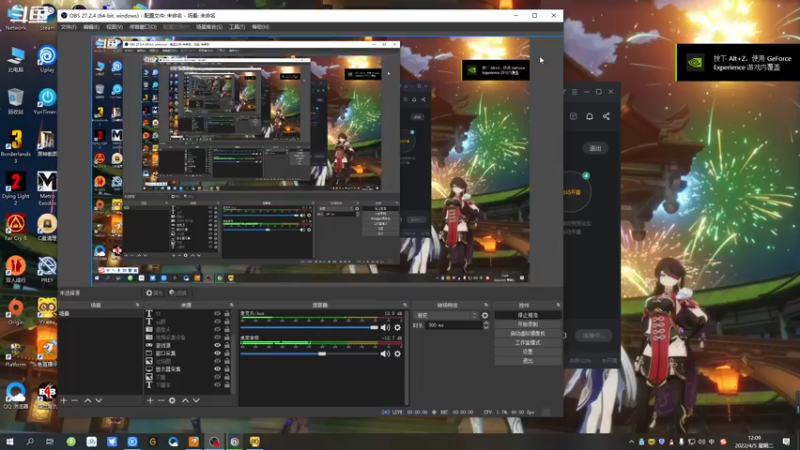Pop out the 场景 dock panel
The image size is (800, 450).
coord(137,305)
